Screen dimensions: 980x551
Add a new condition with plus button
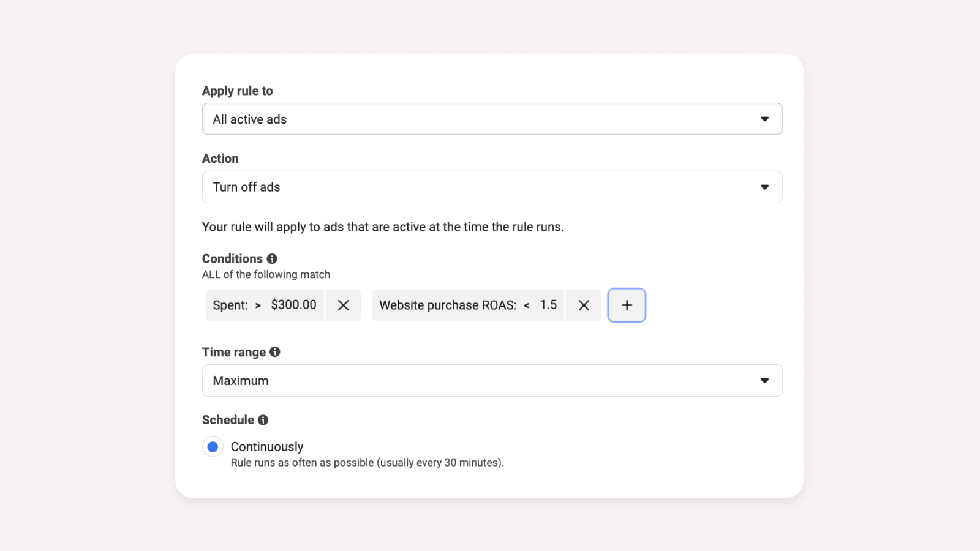(627, 305)
